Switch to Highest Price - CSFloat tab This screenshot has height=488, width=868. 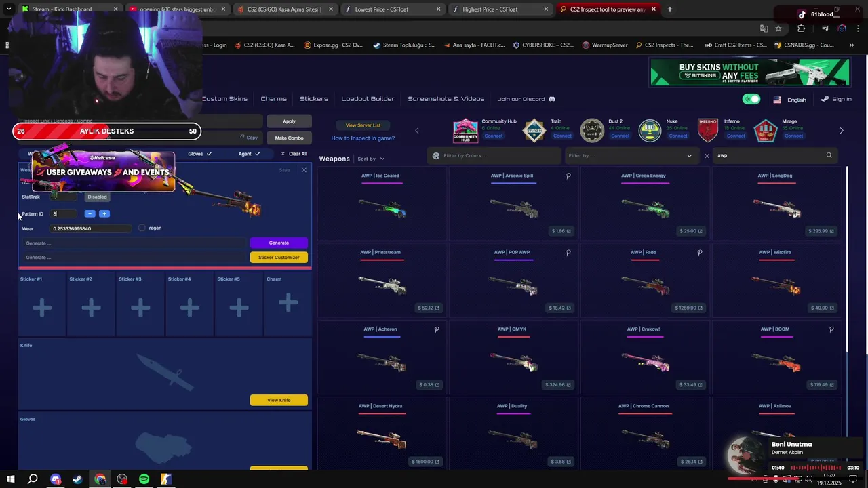(x=499, y=9)
